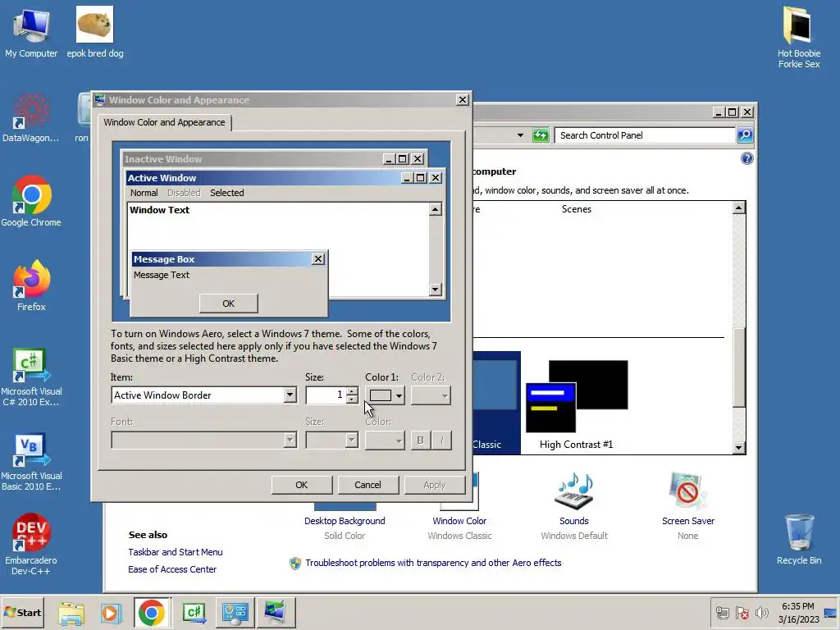
Task: Open Taskbar and Start Menu link
Action: (176, 552)
